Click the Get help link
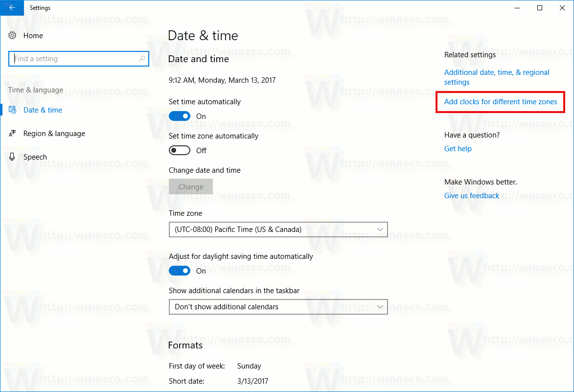 (458, 148)
